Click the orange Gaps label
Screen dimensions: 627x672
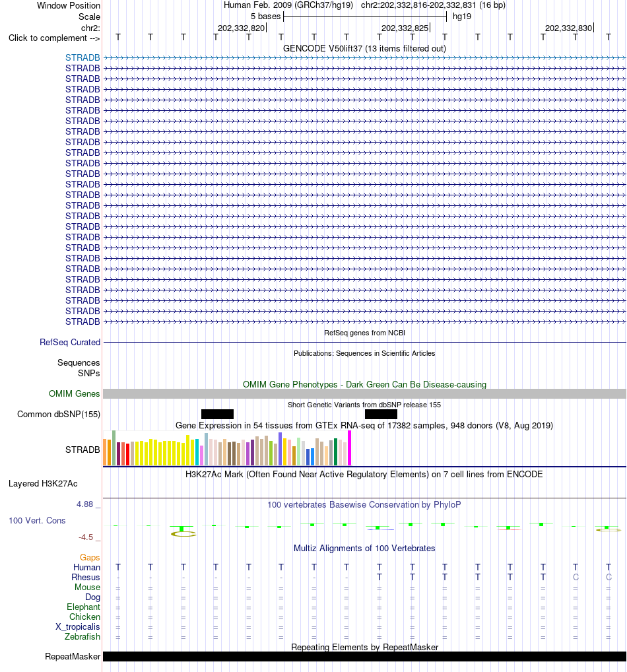(x=90, y=557)
